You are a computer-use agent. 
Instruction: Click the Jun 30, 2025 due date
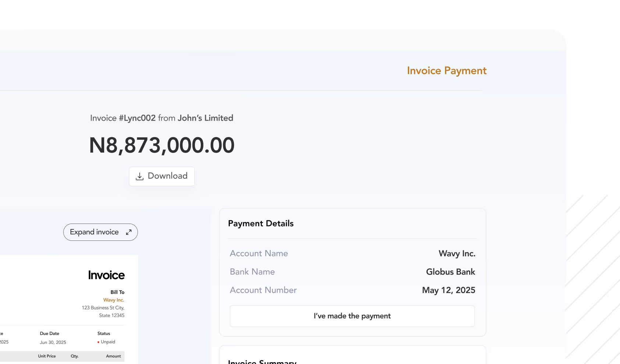pos(53,342)
